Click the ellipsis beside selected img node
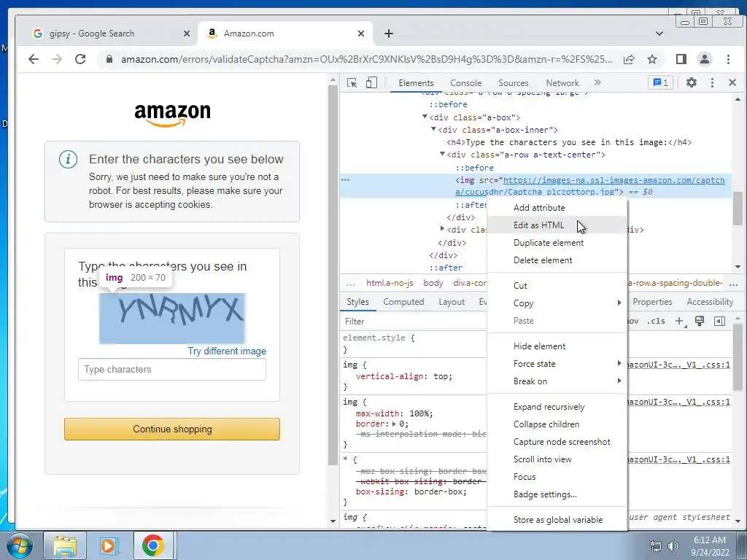Viewport: 747px width, 560px height. pos(345,180)
